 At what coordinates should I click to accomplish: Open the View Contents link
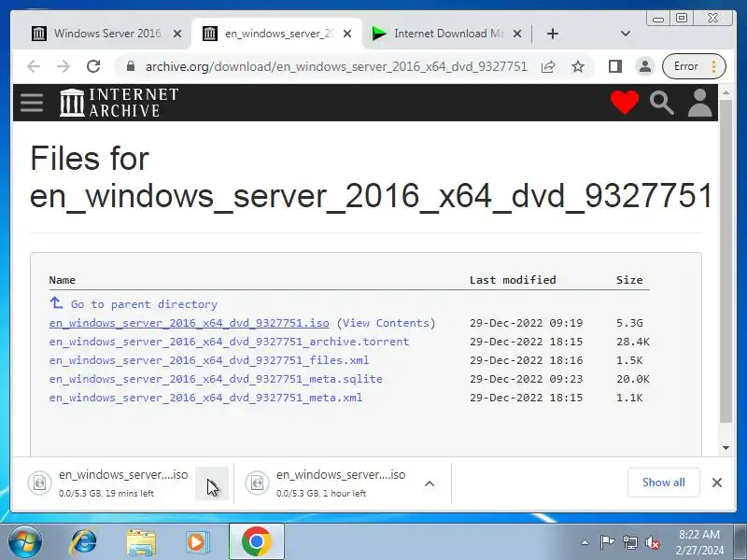(386, 323)
